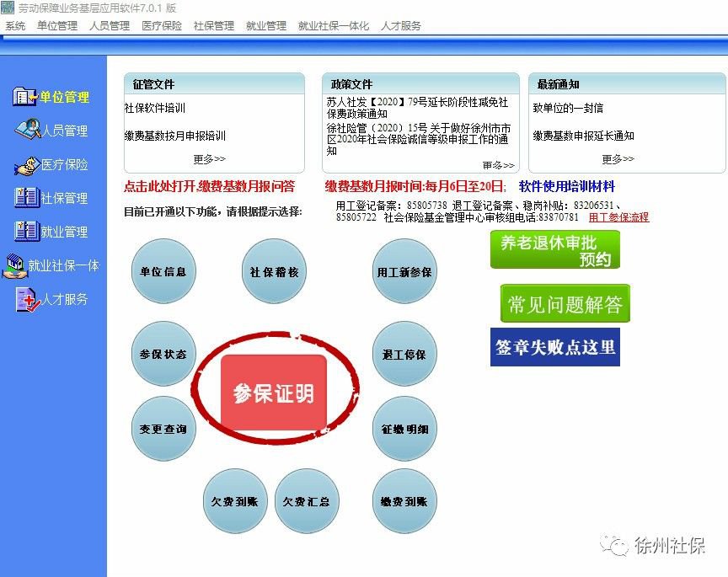This screenshot has height=577, width=728.
Task: Open the 致单位的一封信 notice
Action: click(568, 108)
